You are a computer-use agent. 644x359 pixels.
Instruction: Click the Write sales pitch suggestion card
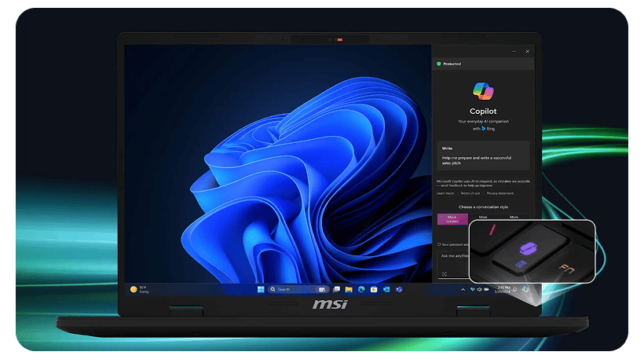[x=483, y=156]
